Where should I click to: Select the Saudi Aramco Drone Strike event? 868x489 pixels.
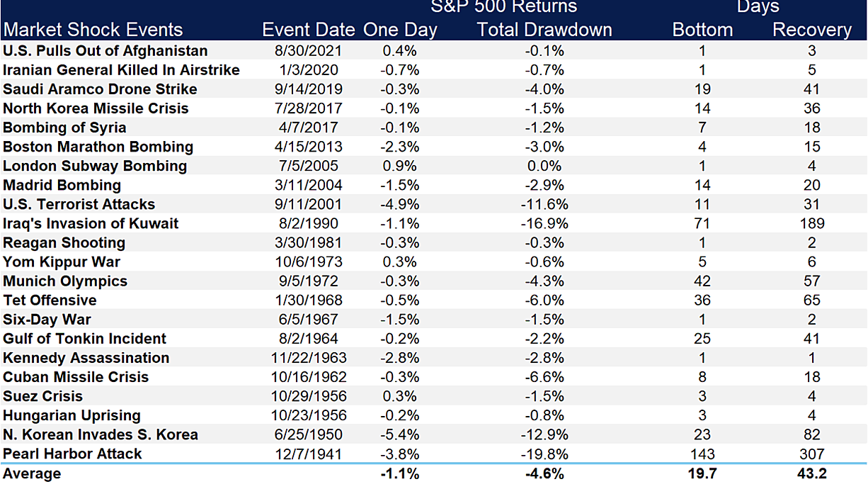(x=100, y=89)
